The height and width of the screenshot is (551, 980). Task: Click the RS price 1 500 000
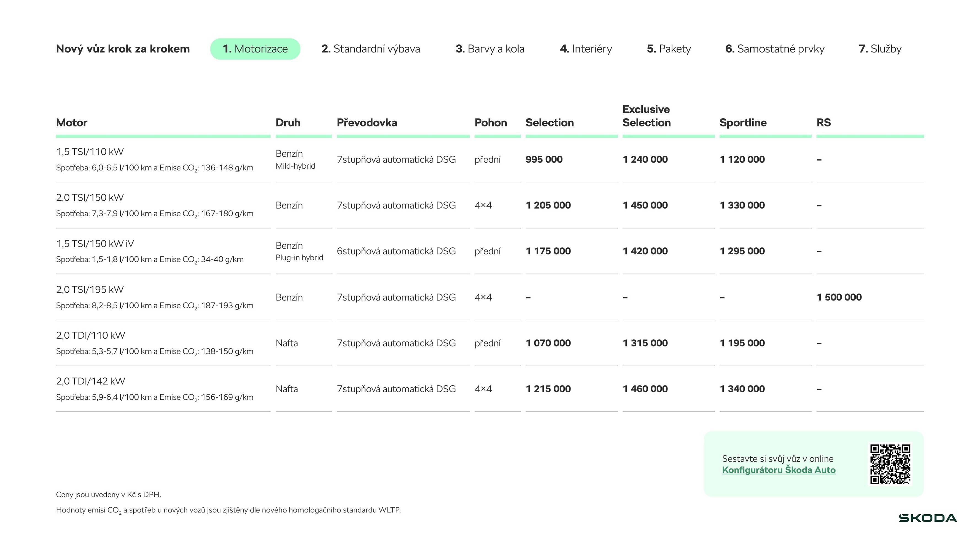[x=839, y=297]
